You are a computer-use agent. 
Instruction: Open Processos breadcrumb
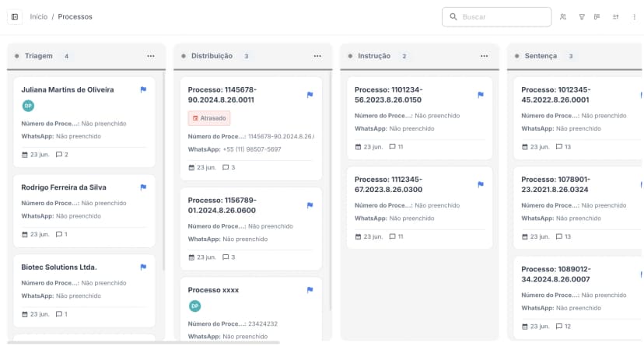[x=75, y=17]
